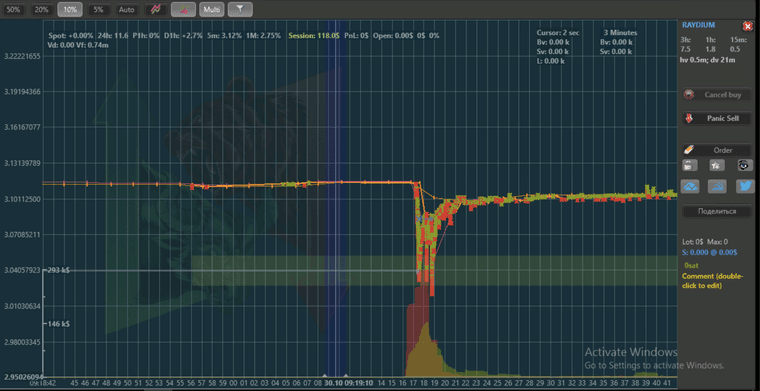Set chart zoom to 50%
Image resolution: width=760 pixels, height=391 pixels.
[13, 9]
